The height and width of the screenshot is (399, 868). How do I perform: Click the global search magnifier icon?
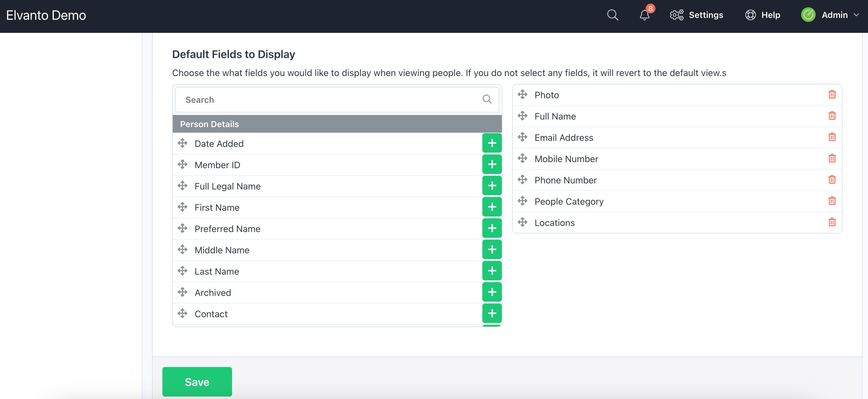click(612, 15)
